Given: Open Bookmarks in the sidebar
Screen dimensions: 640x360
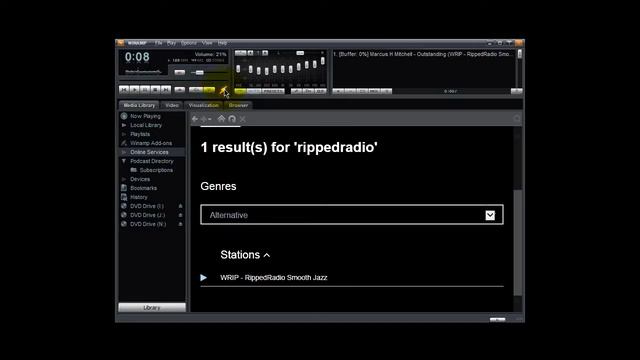Looking at the screenshot, I should pos(143,188).
